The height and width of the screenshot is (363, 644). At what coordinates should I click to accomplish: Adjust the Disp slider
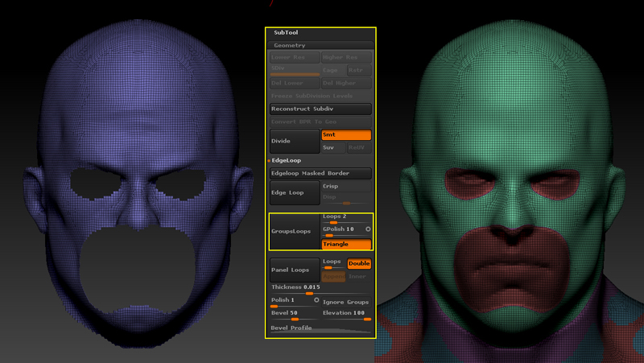coord(347,199)
